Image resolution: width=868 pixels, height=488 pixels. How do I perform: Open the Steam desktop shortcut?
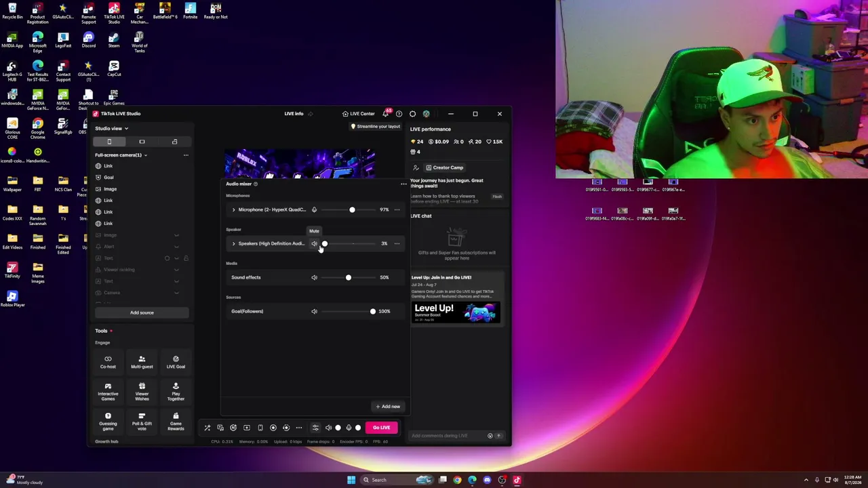[x=114, y=39]
